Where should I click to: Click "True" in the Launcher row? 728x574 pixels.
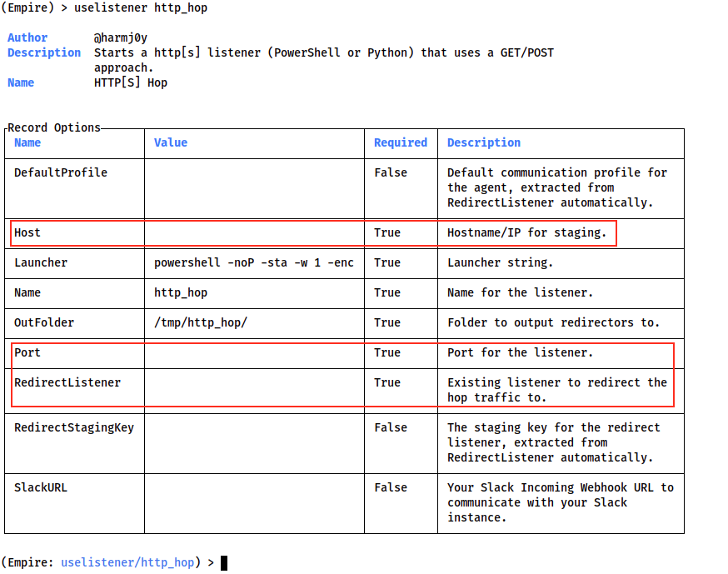387,263
